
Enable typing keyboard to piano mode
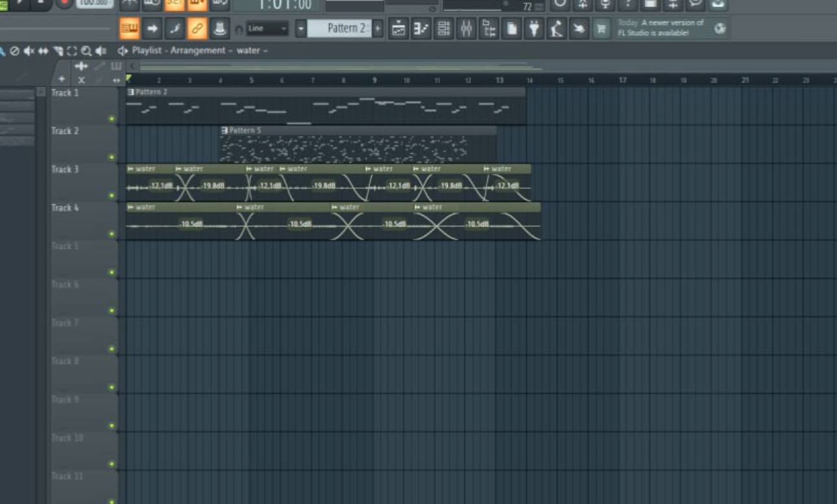click(x=130, y=29)
